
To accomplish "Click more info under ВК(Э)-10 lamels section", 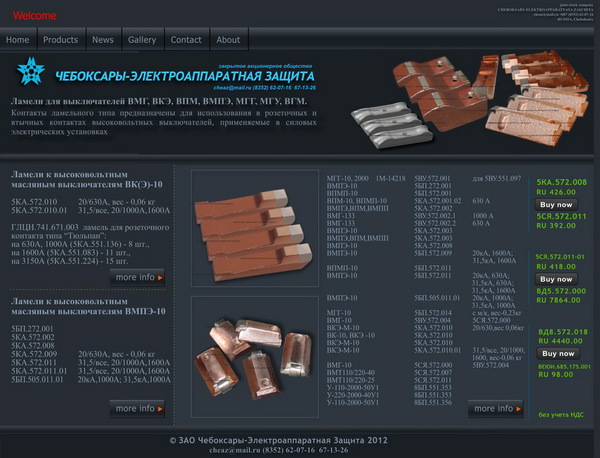I will [x=139, y=277].
